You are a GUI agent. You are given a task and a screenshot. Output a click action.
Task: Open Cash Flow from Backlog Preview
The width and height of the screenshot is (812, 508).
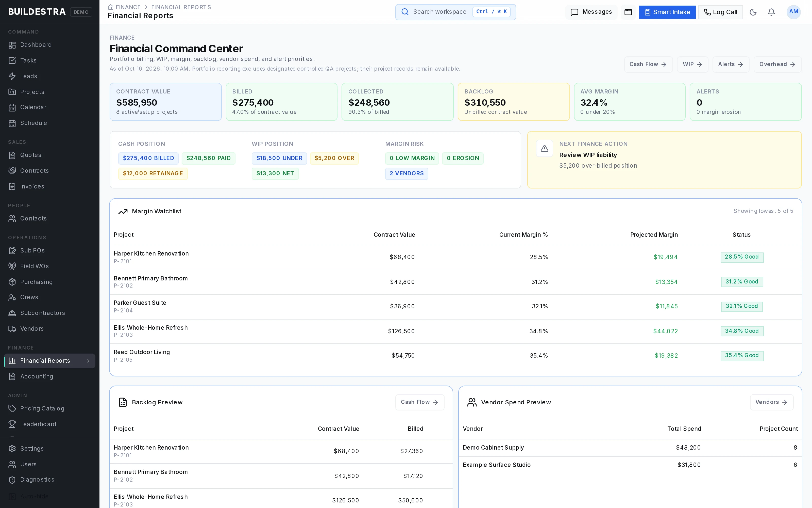(419, 402)
